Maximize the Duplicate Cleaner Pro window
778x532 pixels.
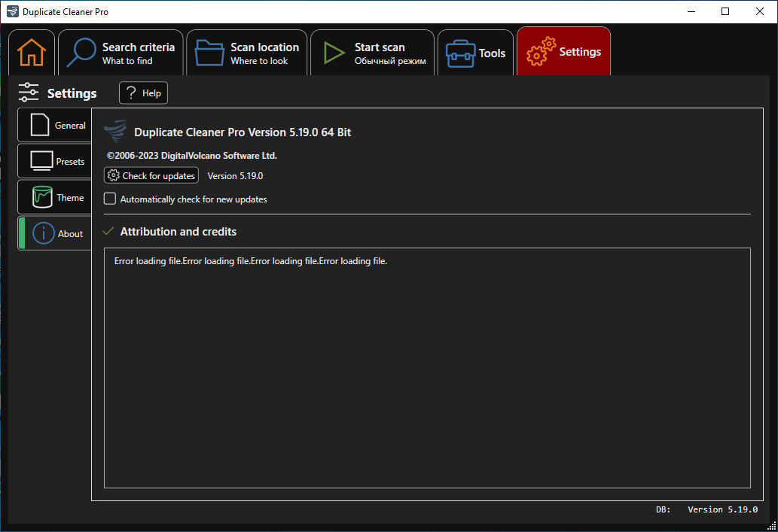725,11
